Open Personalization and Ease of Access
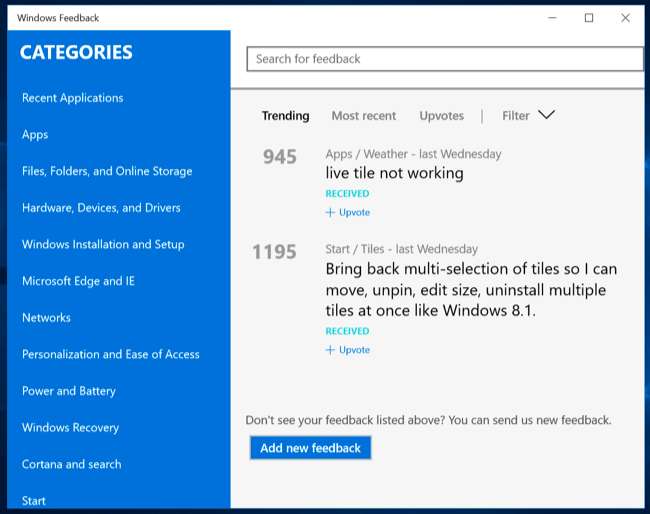The height and width of the screenshot is (514, 650). (110, 354)
